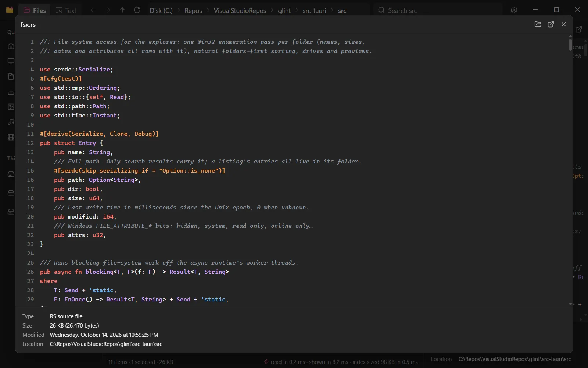
Task: Select the first drive in sidebar
Action: point(11,174)
